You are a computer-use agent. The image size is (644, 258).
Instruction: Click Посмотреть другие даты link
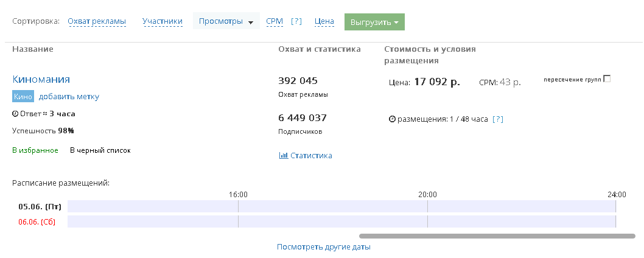(323, 247)
